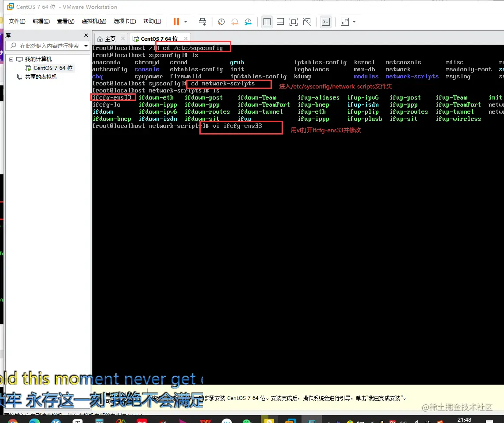Click the magnifier icon in library search
This screenshot has width=504, height=423.
coord(13,46)
